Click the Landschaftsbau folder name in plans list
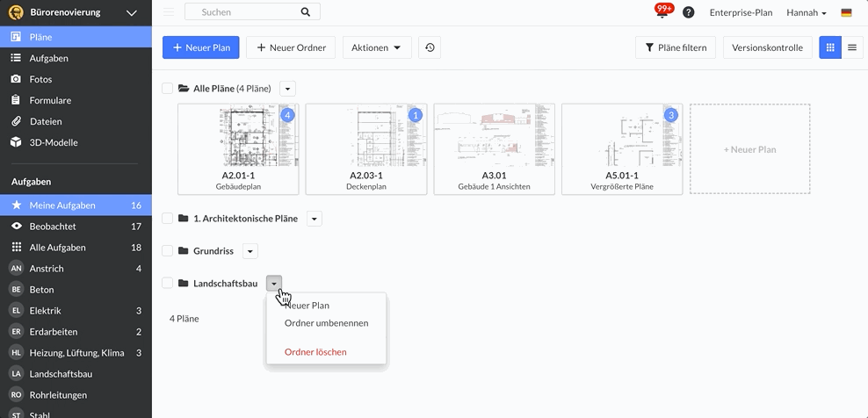This screenshot has height=418, width=868. [225, 283]
